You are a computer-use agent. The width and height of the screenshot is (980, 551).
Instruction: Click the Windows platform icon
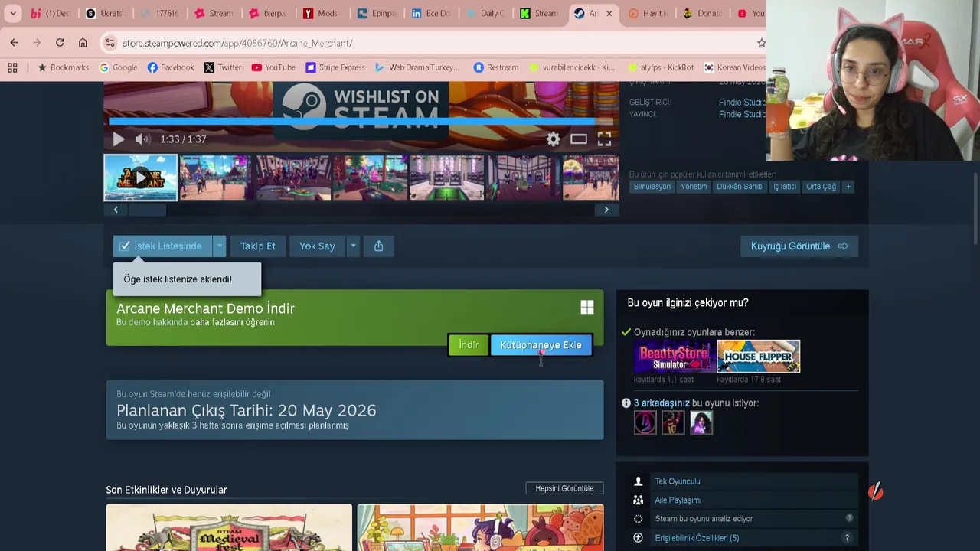[x=587, y=308]
